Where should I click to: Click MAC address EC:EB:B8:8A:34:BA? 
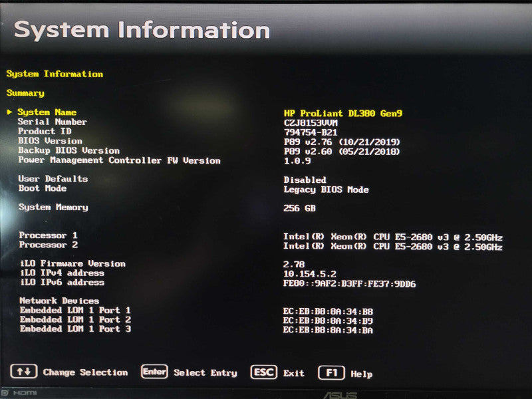328,331
